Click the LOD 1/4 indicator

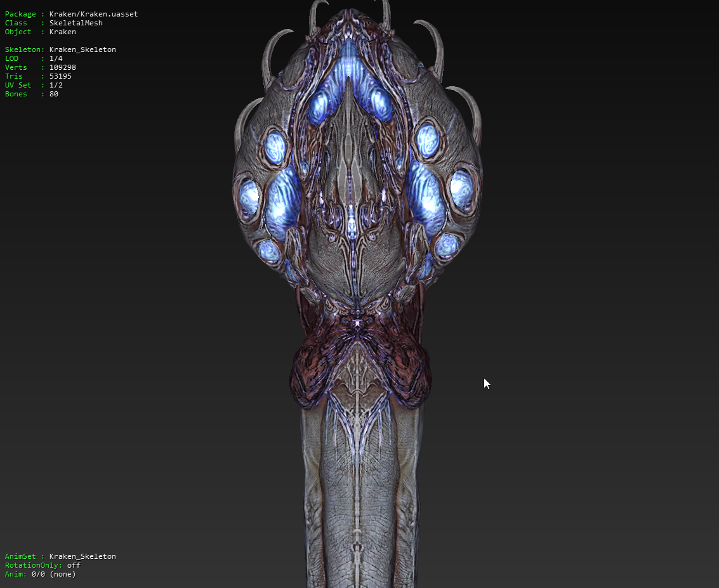pos(56,58)
